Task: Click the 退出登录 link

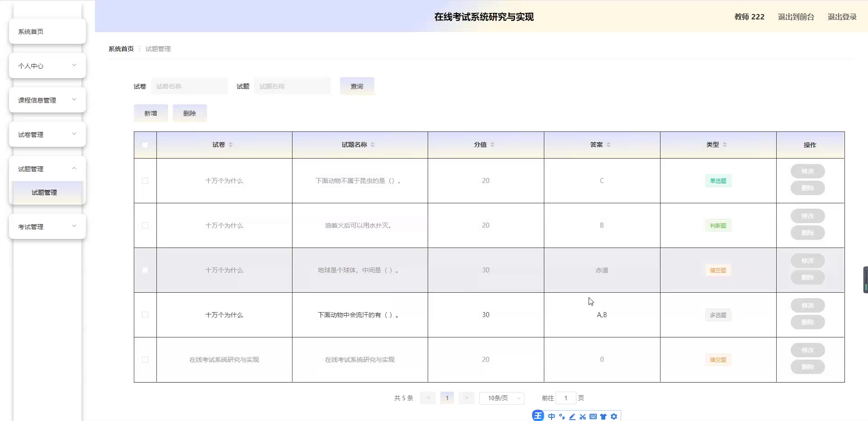Action: tap(842, 17)
